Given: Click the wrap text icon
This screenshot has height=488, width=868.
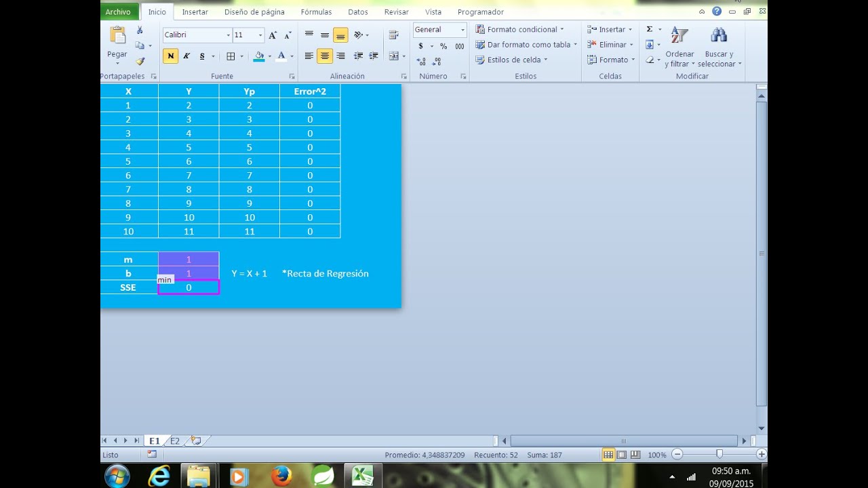Looking at the screenshot, I should (393, 35).
